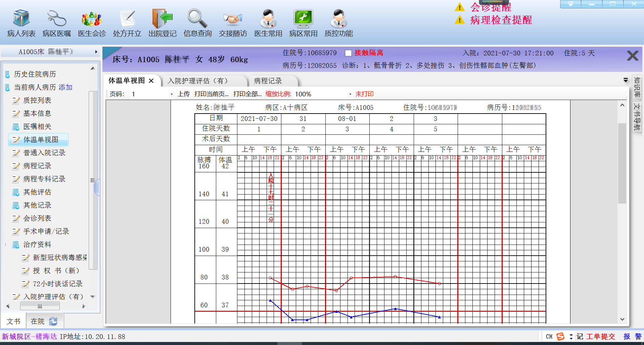The width and height of the screenshot is (644, 345).
Task: Expand the A1005床 patient selector arrow
Action: (96, 52)
